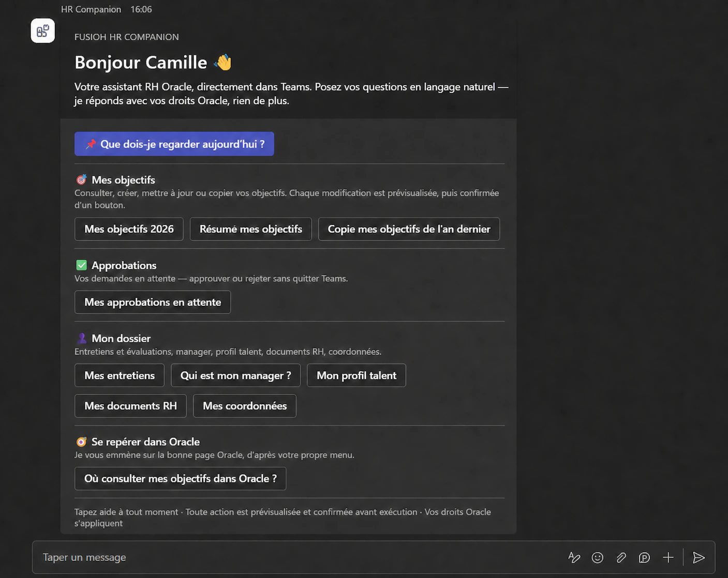The image size is (728, 578).
Task: Click the 'Se repérer dans Oracle' heading
Action: click(145, 442)
